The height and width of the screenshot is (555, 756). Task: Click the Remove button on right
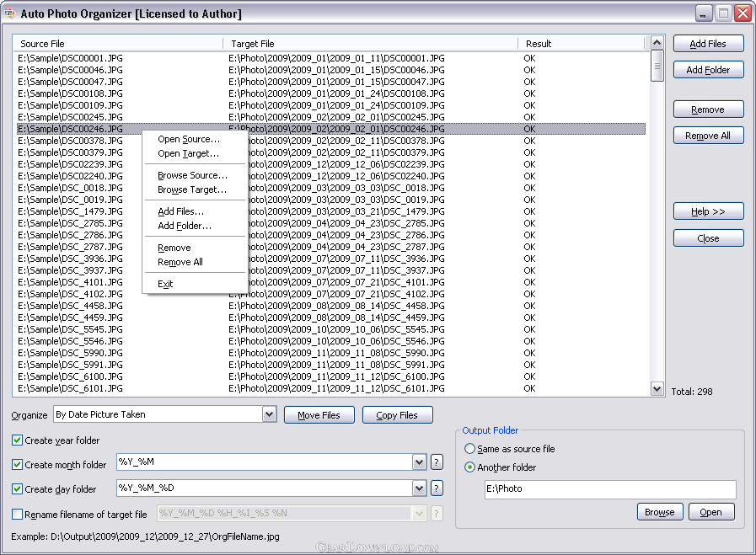click(708, 109)
